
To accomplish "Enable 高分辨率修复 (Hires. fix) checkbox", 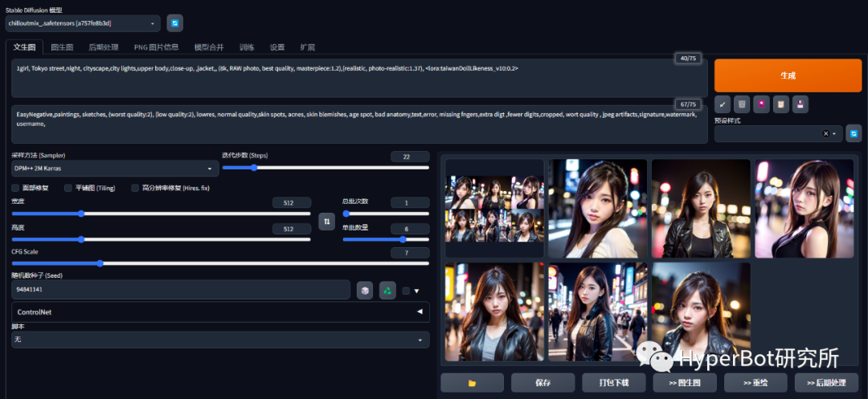I will [135, 188].
